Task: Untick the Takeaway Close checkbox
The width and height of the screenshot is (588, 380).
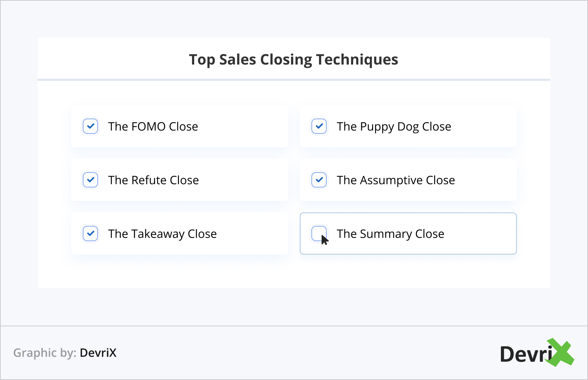Action: point(90,234)
